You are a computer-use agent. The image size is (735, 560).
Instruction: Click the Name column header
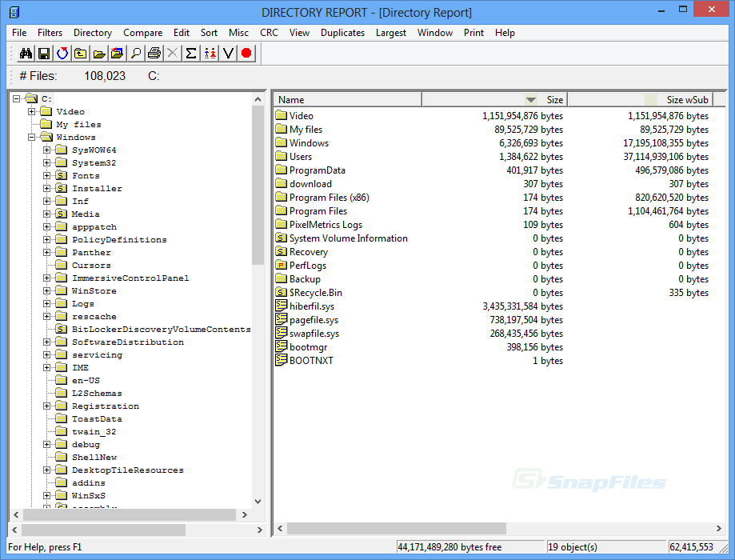336,98
